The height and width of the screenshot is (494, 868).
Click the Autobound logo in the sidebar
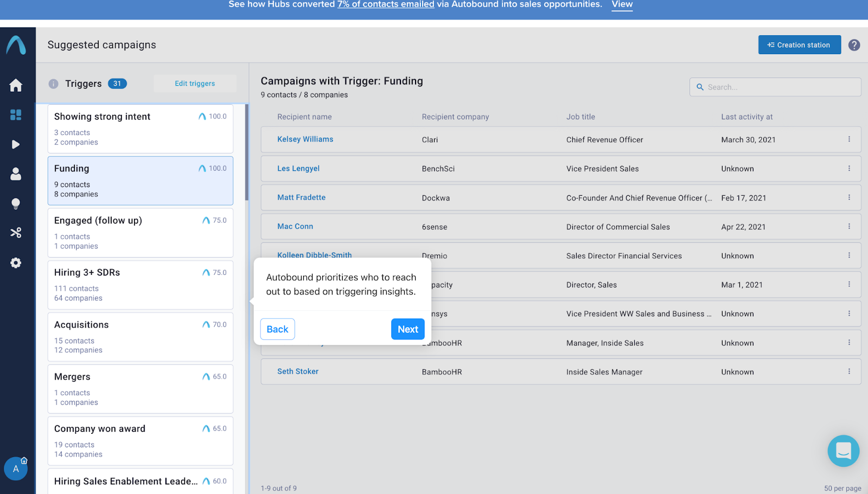pyautogui.click(x=16, y=45)
